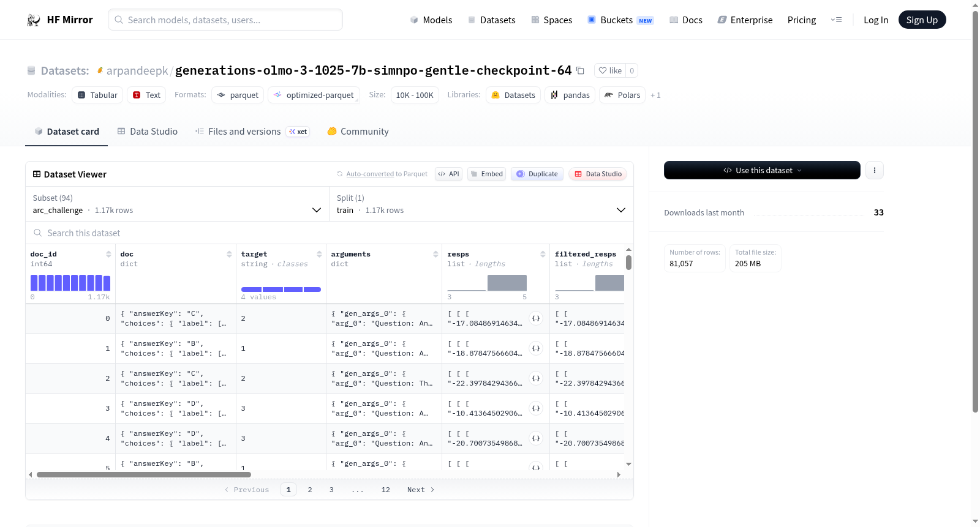Filter by the Tabular modality tag
The height and width of the screenshot is (527, 980).
point(97,95)
